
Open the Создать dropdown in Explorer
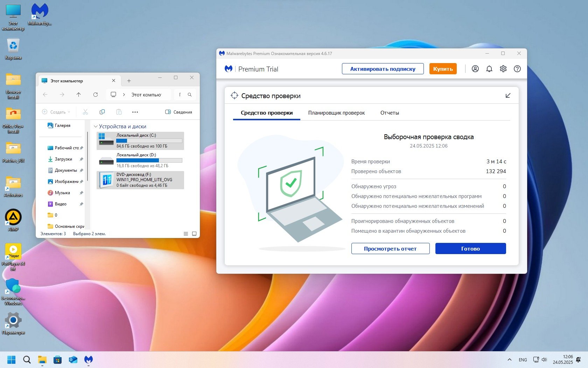(56, 112)
